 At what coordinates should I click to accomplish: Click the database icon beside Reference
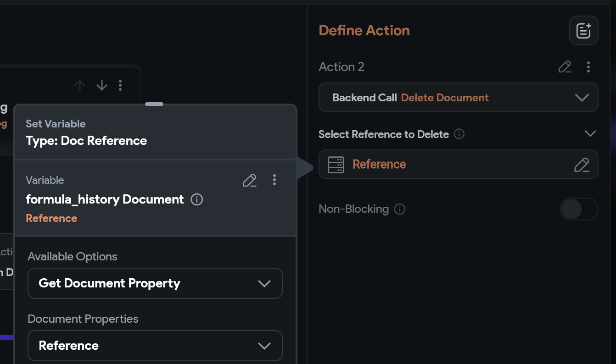(336, 165)
